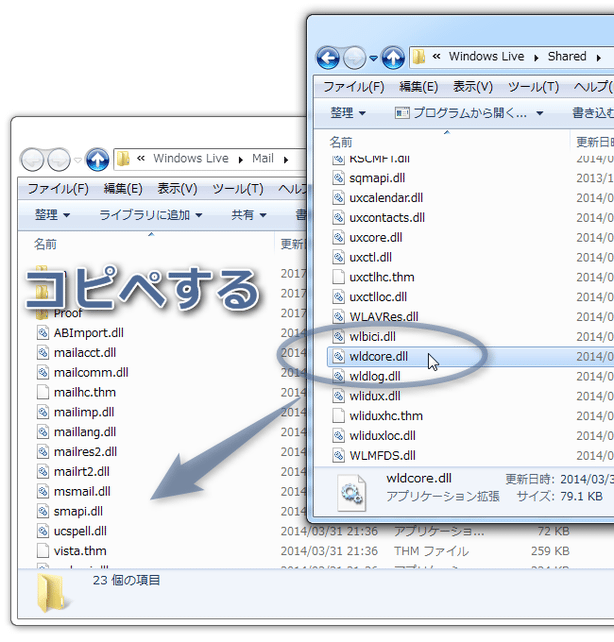
Task: Select sqmapi.dll file icon
Action: coord(338,178)
